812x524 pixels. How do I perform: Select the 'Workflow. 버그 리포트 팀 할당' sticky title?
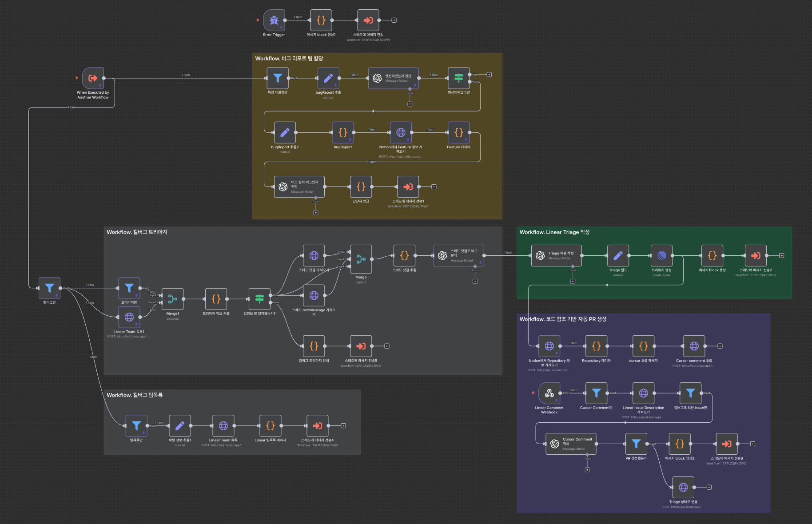pyautogui.click(x=289, y=59)
